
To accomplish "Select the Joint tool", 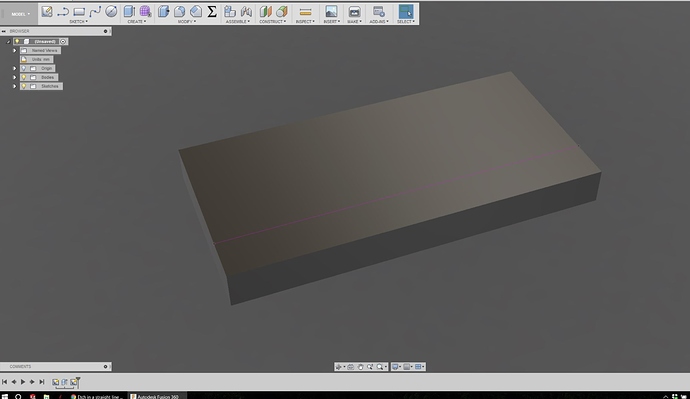I will pyautogui.click(x=246, y=11).
